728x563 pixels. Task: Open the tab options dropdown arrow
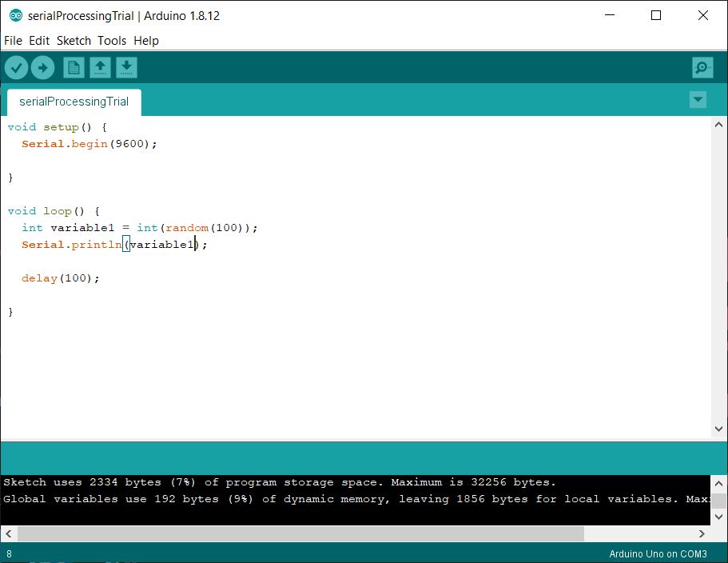(x=698, y=99)
